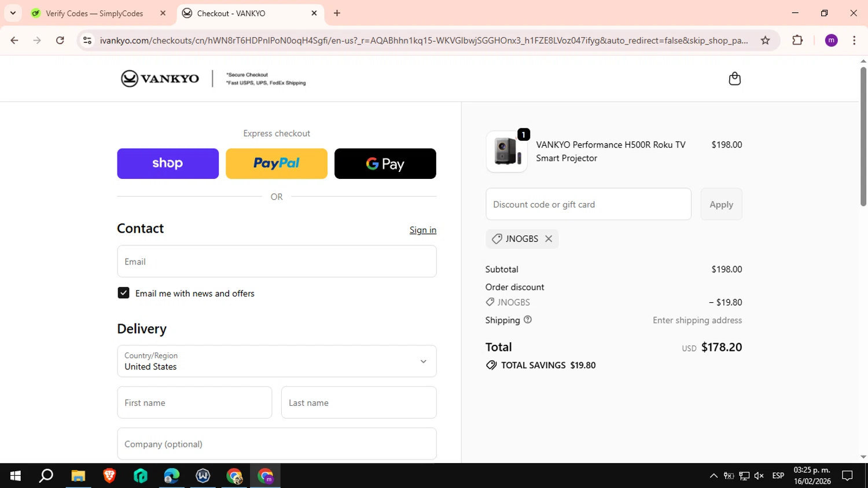This screenshot has height=488, width=868.
Task: Click the VANKYO logo
Action: [160, 78]
